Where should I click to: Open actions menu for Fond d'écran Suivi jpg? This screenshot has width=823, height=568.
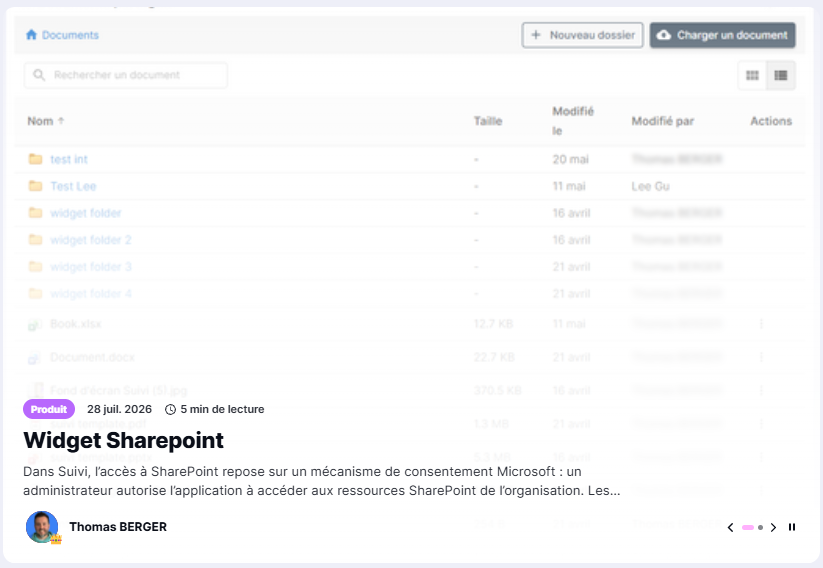click(761, 391)
